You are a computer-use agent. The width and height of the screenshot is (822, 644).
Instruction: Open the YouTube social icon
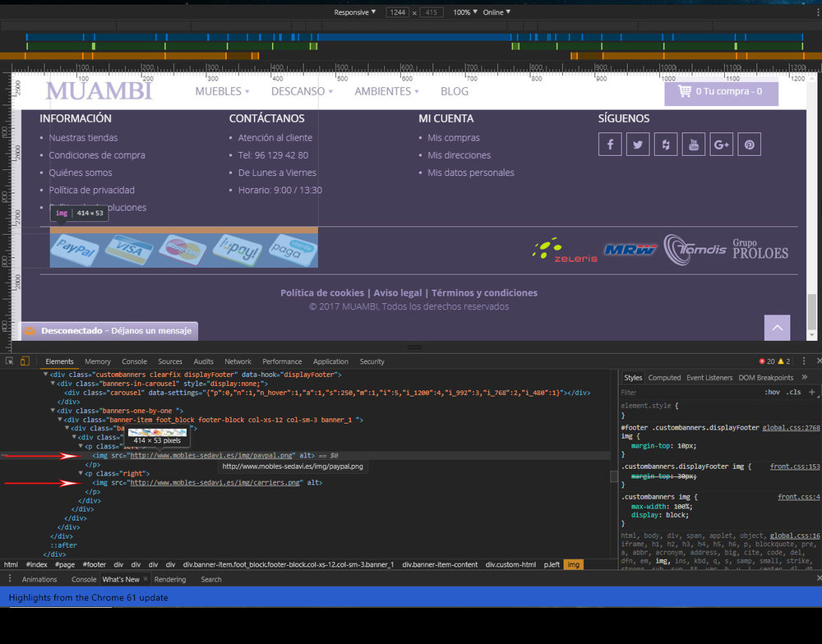pos(694,144)
